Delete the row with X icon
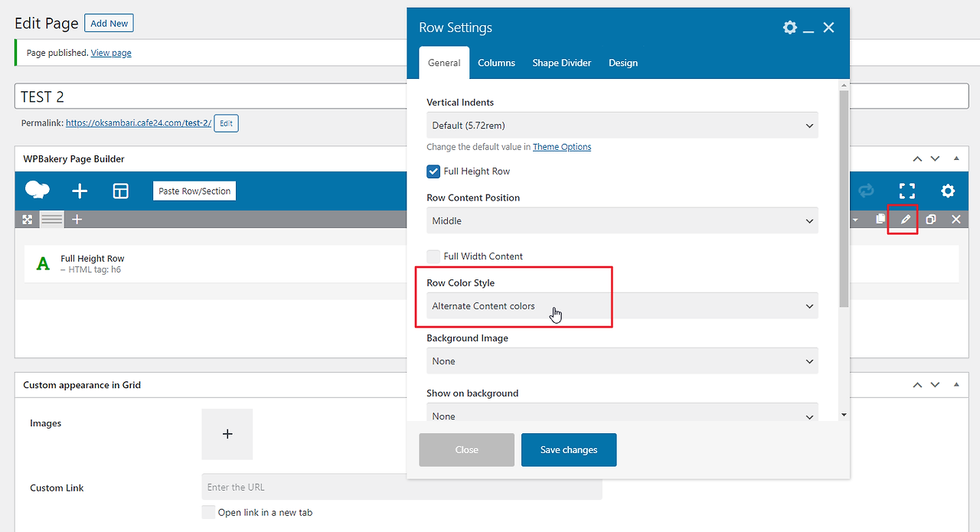Screen dimensions: 980x532 pos(955,220)
